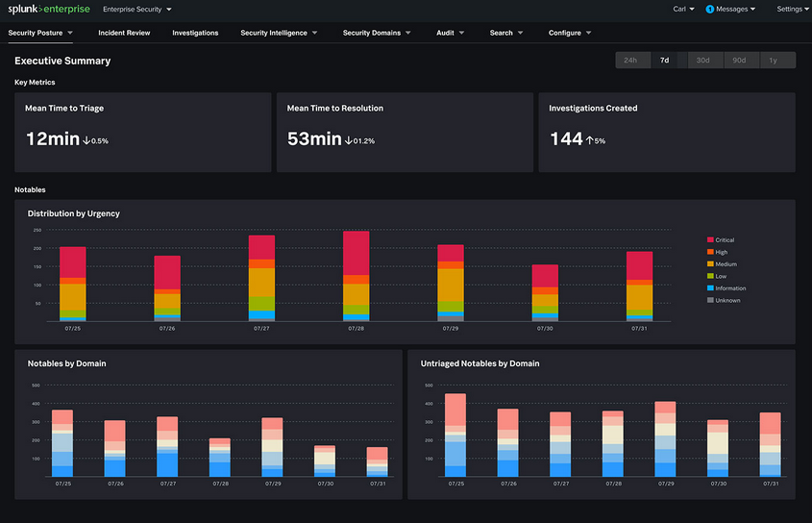Screen dimensions: 812x523
Task: Open the Carl user menu
Action: coord(683,9)
